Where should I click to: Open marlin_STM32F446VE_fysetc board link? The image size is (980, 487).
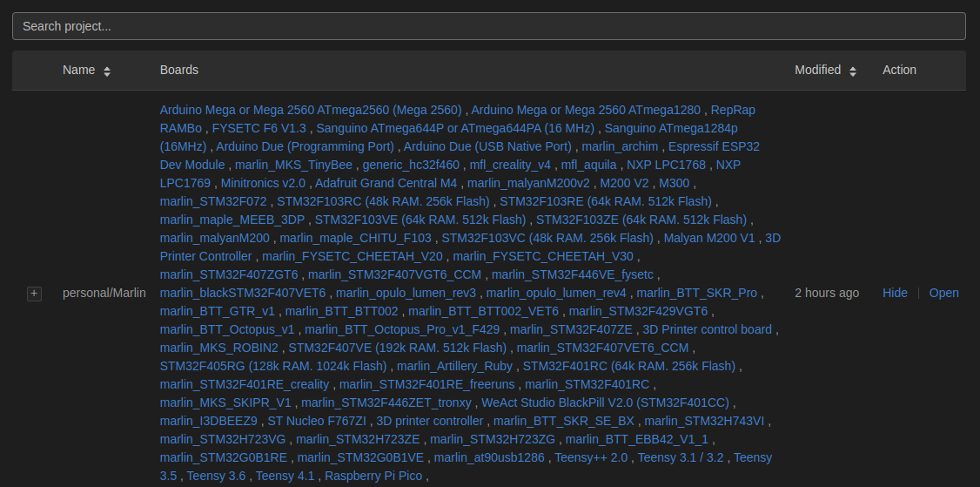573,274
